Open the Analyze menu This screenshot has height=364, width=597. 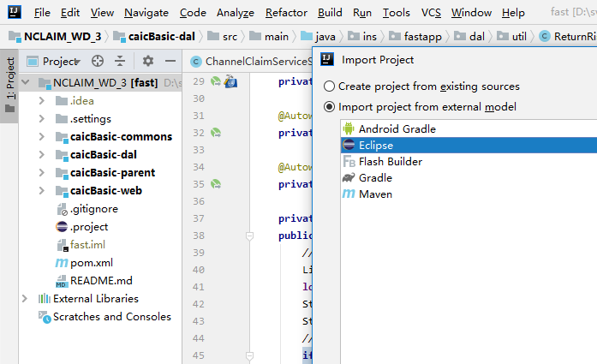click(236, 13)
